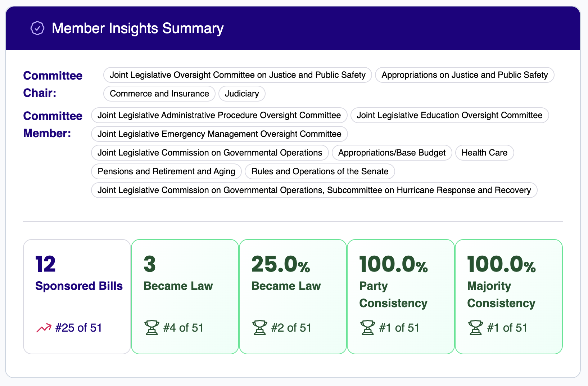588x386 pixels.
Task: Click the number 3 in the Became Law card
Action: tap(150, 264)
